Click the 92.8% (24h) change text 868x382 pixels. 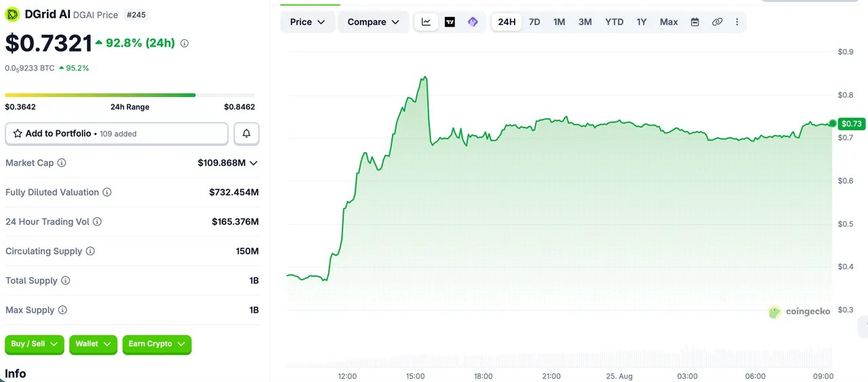tap(140, 43)
